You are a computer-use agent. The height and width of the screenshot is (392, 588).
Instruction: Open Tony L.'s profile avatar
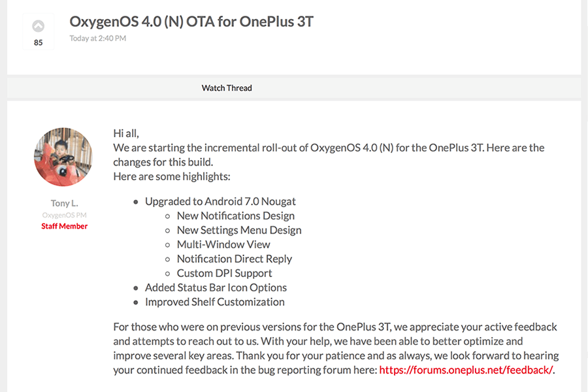tap(63, 157)
